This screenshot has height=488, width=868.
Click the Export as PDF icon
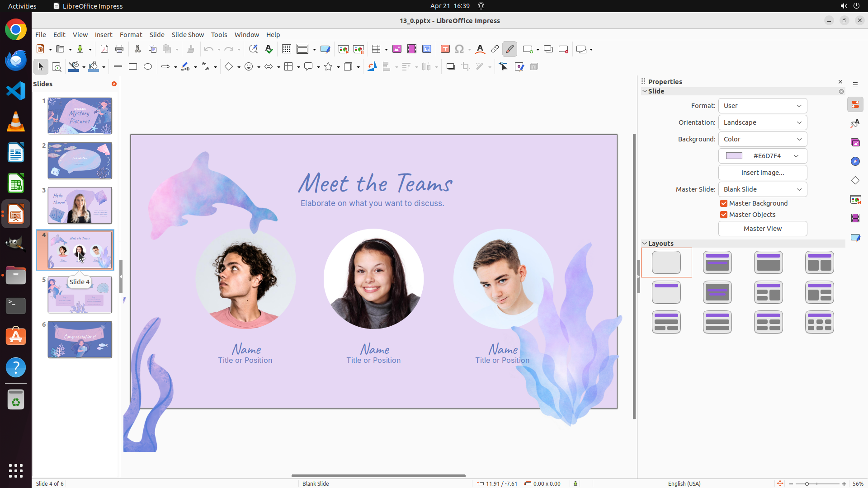(x=104, y=49)
